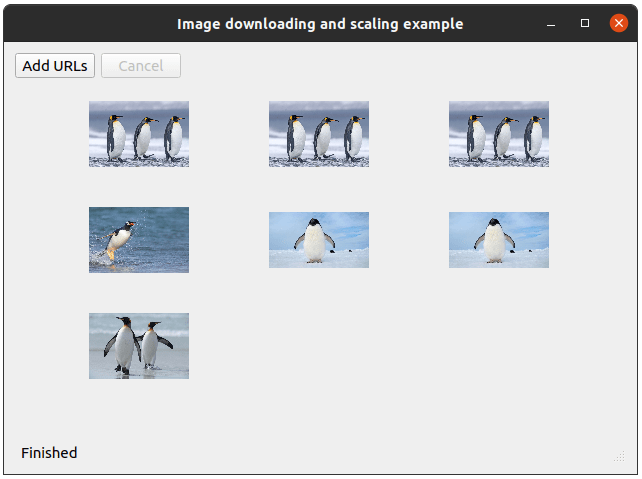Image resolution: width=642 pixels, height=479 pixels.
Task: Click the Add URLs button
Action: point(55,66)
